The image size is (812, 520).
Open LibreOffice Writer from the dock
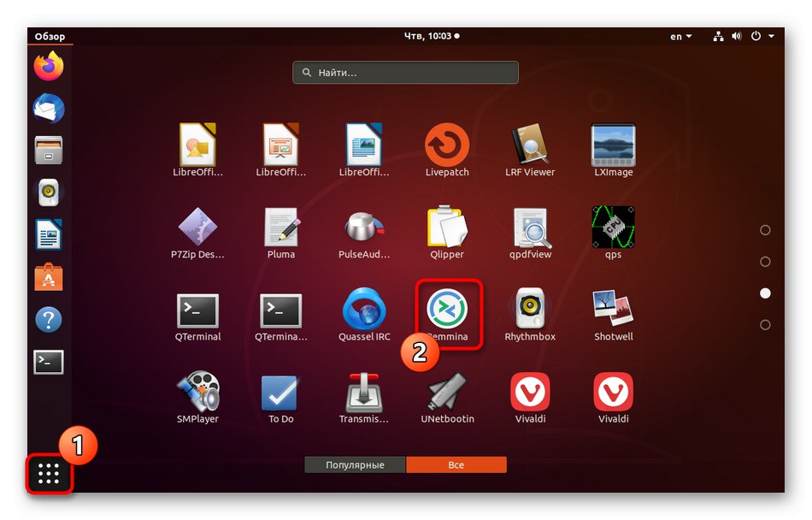[49, 234]
